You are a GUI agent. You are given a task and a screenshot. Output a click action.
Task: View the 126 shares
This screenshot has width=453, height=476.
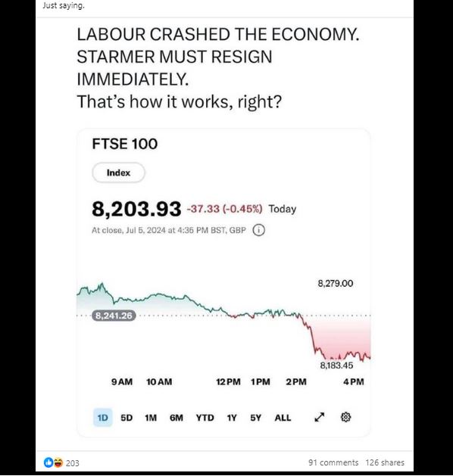coord(385,462)
